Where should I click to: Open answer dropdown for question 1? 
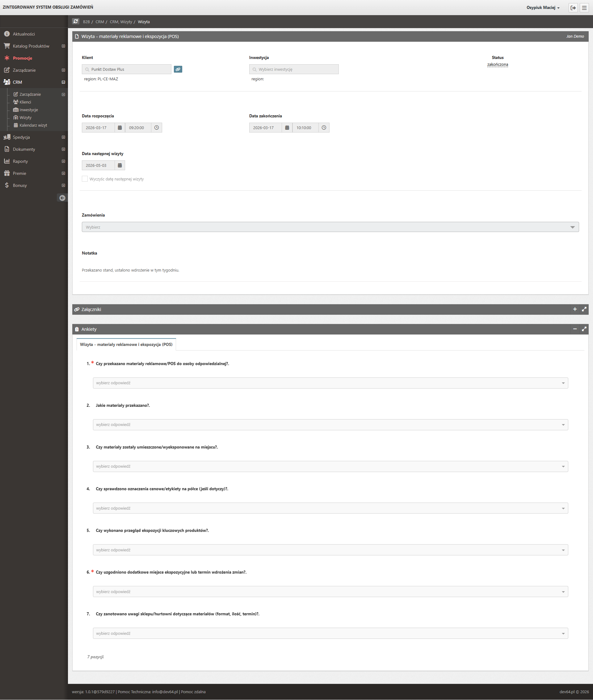330,383
